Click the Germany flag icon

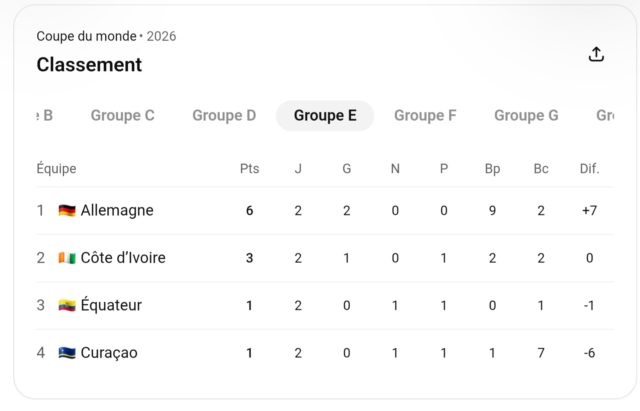[67, 211]
